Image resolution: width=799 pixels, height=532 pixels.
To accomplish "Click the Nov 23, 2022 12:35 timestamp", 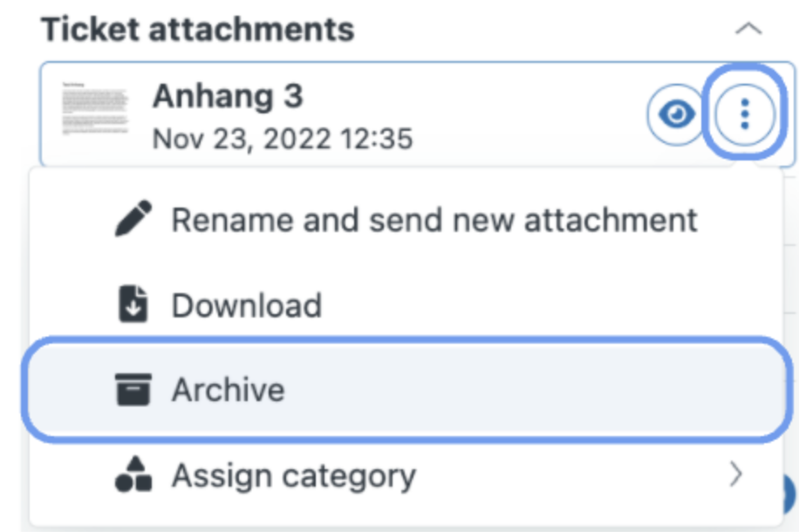I will 283,139.
